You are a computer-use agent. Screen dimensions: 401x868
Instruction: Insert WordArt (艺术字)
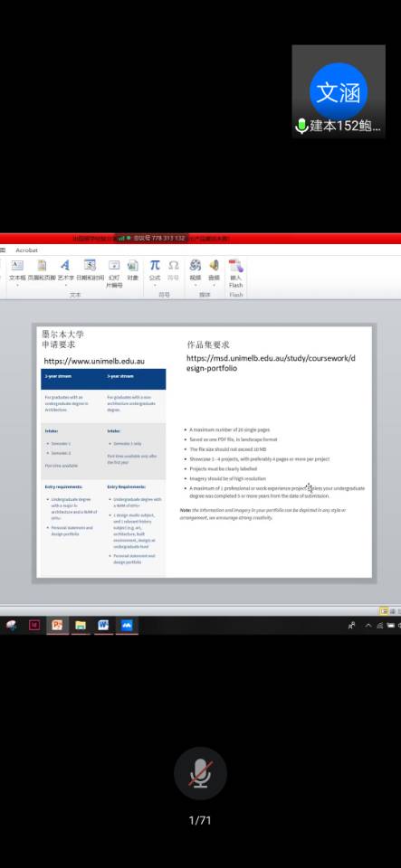coord(65,269)
